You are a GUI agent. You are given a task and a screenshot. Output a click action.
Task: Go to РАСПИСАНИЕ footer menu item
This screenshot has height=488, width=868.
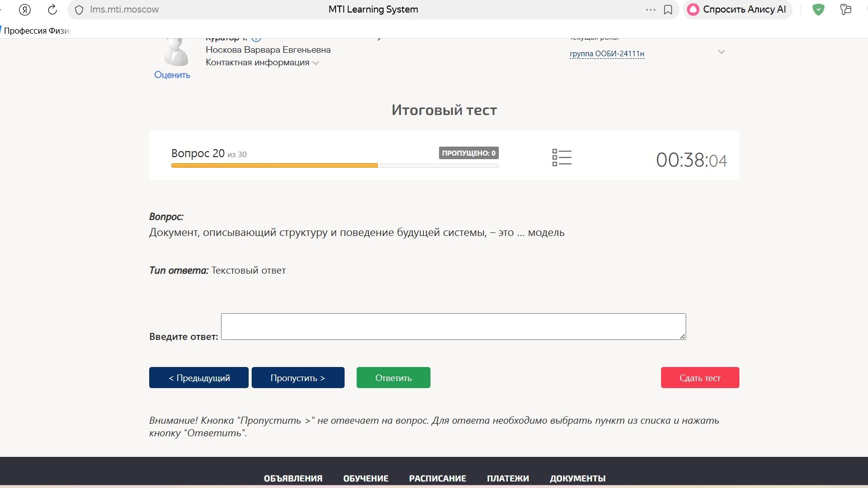click(438, 478)
